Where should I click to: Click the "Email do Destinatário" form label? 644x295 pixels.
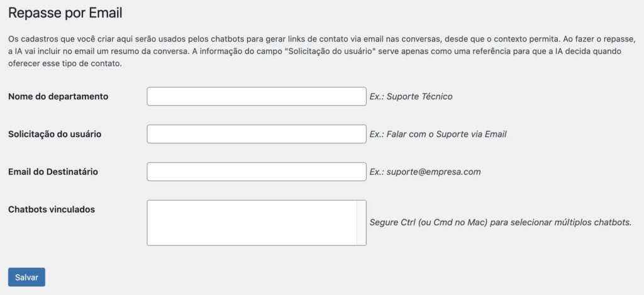tap(53, 172)
